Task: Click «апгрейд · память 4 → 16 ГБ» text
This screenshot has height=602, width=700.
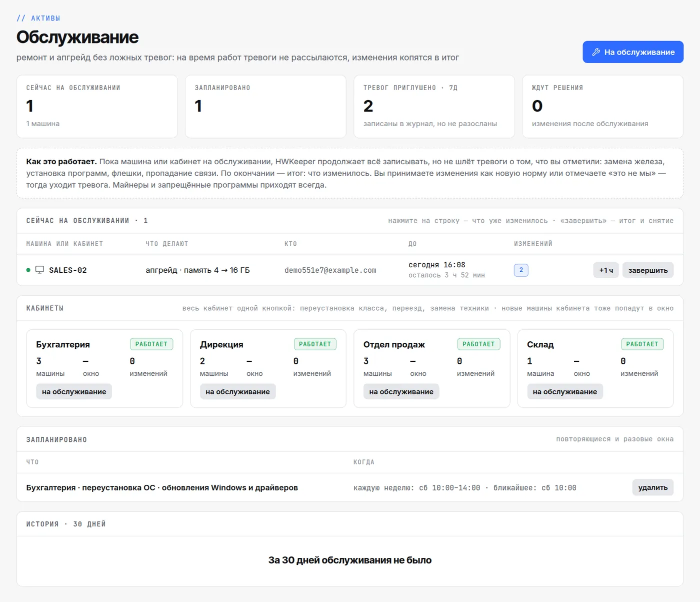Action: 197,270
